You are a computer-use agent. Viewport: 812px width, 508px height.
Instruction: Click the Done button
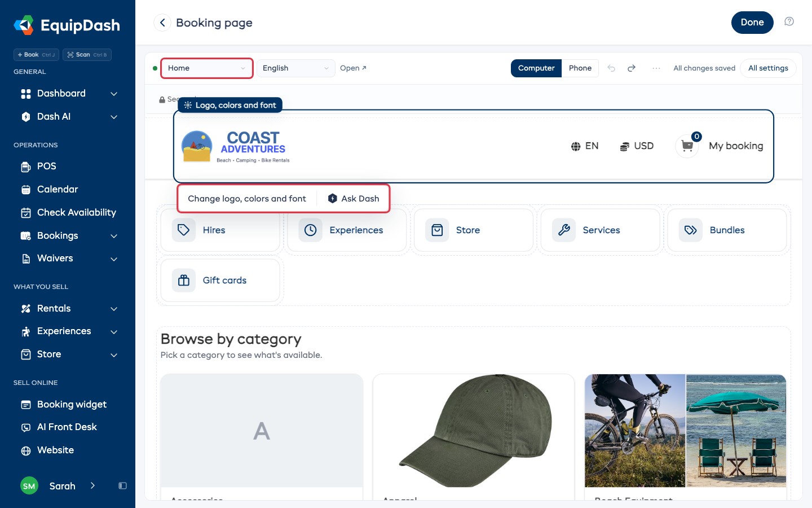point(752,23)
